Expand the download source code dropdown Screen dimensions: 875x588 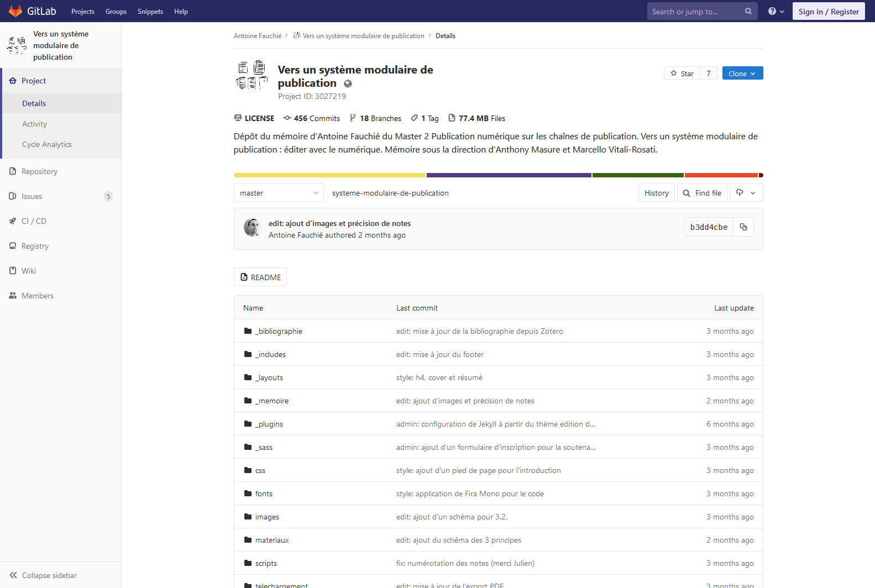point(746,193)
